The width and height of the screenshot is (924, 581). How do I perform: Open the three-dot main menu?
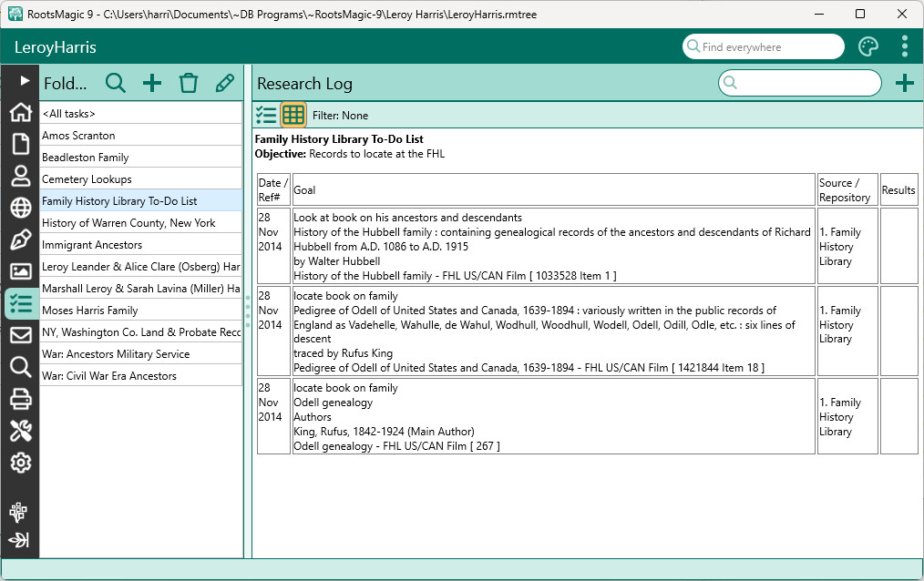pos(904,46)
